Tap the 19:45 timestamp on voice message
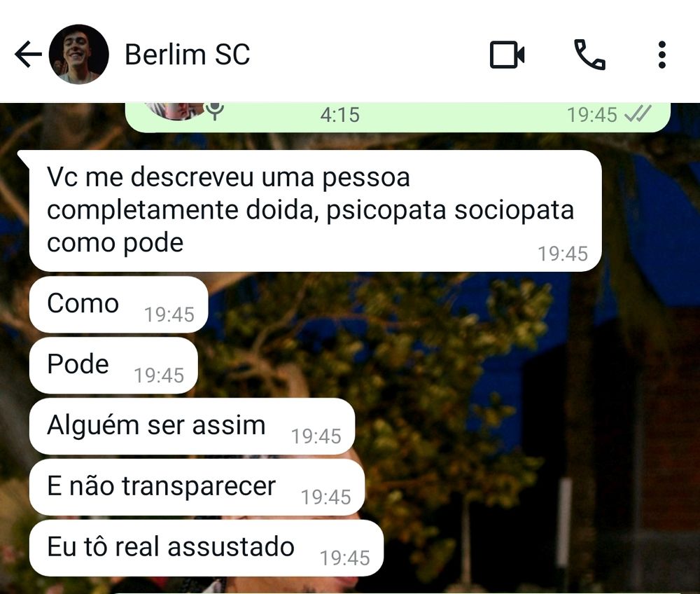The width and height of the screenshot is (700, 594). coord(592,115)
